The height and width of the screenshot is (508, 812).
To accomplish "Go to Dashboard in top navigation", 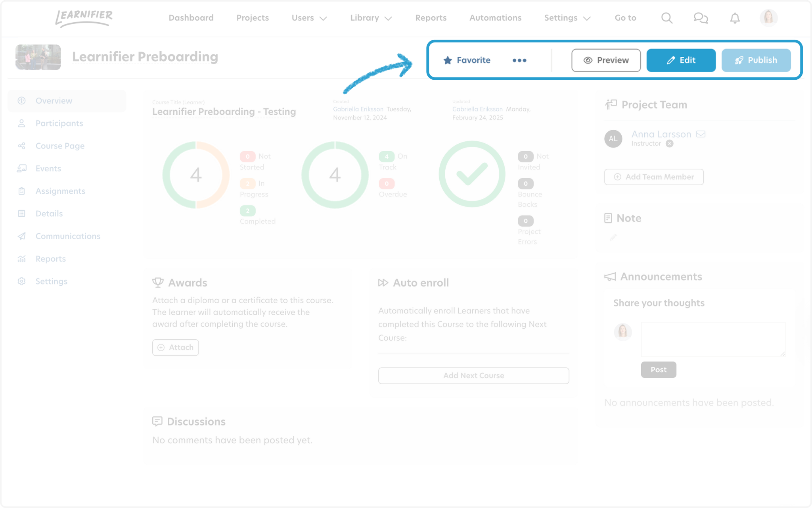I will click(191, 18).
